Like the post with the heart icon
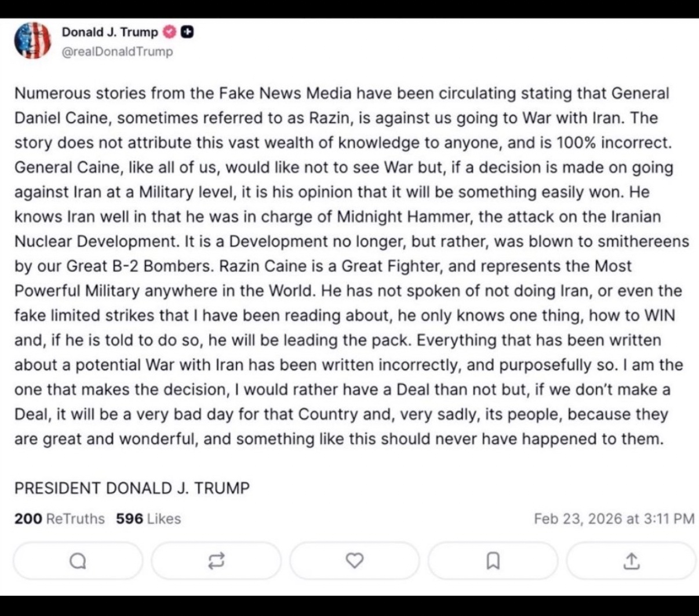Screen dimensions: 699x616 pyautogui.click(x=354, y=560)
